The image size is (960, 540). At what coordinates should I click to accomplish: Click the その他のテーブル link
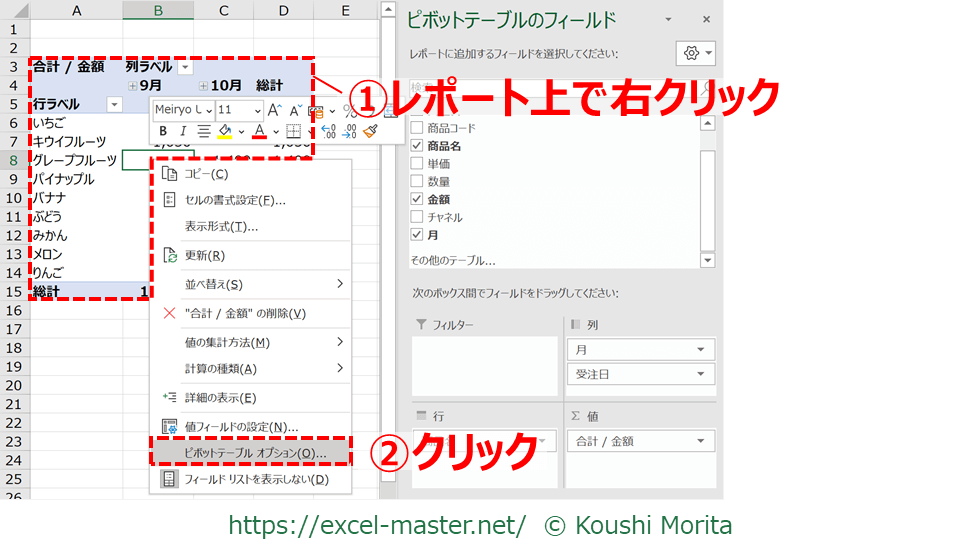click(452, 260)
